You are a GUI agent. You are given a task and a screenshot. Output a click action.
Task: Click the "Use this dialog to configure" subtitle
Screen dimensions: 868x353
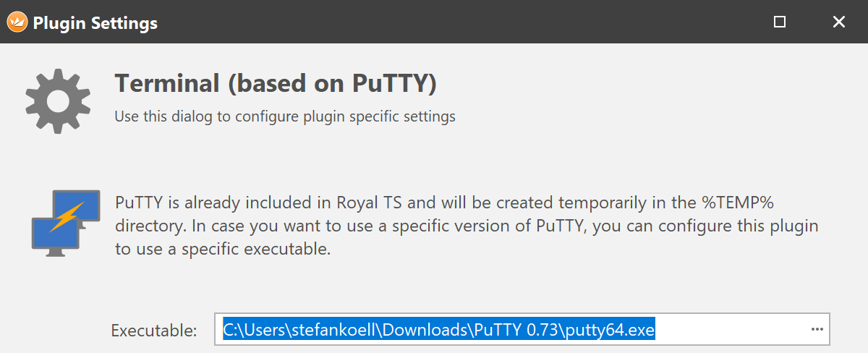click(285, 116)
